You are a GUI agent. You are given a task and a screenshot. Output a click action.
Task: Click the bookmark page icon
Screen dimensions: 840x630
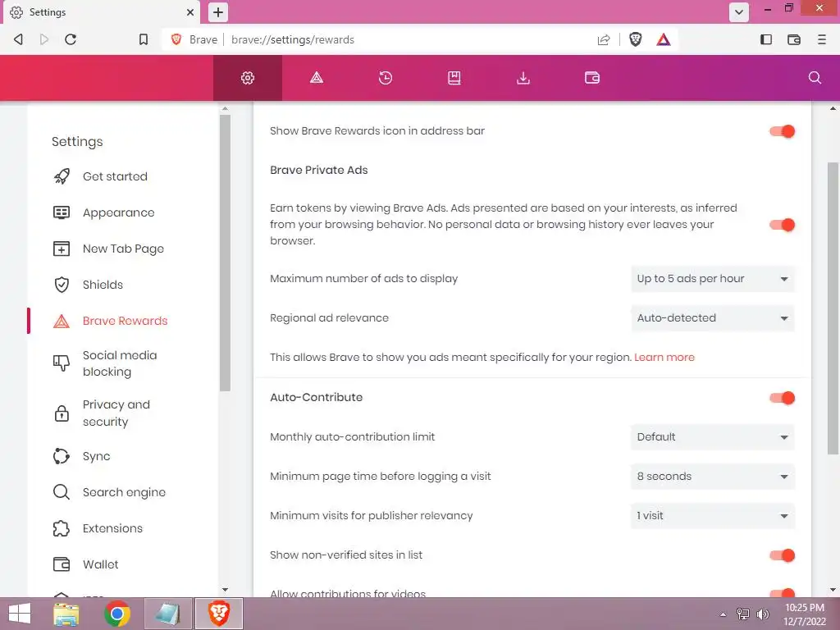tap(144, 39)
